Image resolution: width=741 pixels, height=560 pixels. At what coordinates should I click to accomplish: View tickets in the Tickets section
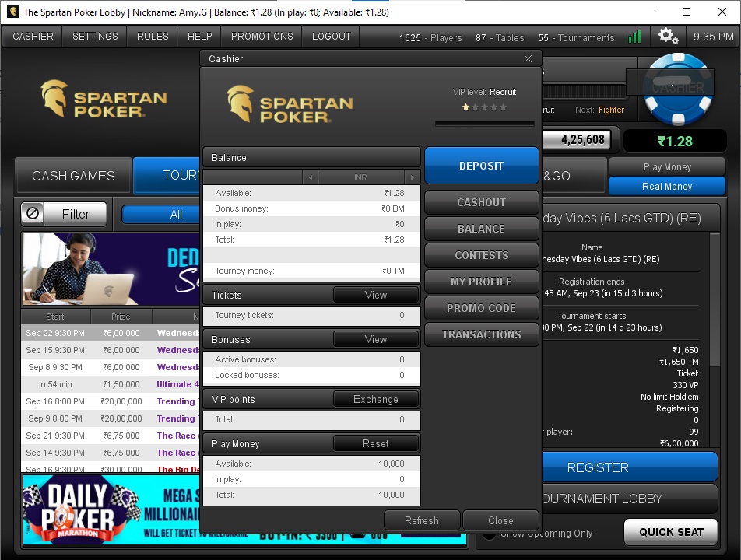(376, 295)
